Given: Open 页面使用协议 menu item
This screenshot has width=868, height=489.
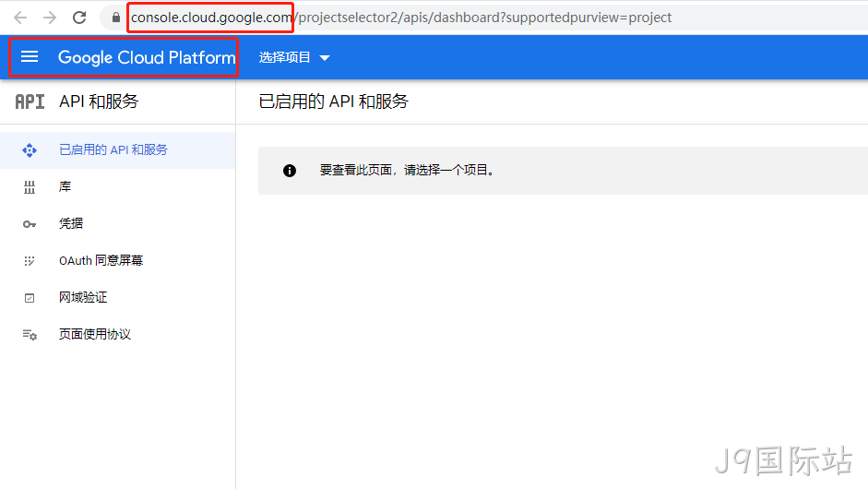Looking at the screenshot, I should pos(117,335).
